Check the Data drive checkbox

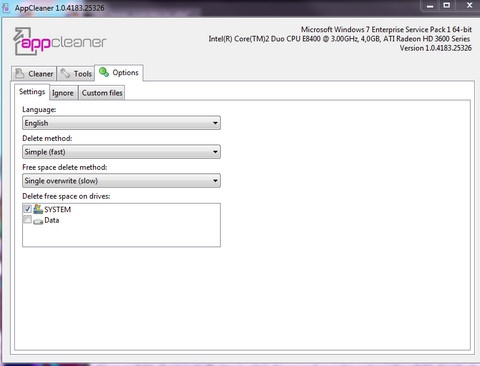(x=27, y=219)
